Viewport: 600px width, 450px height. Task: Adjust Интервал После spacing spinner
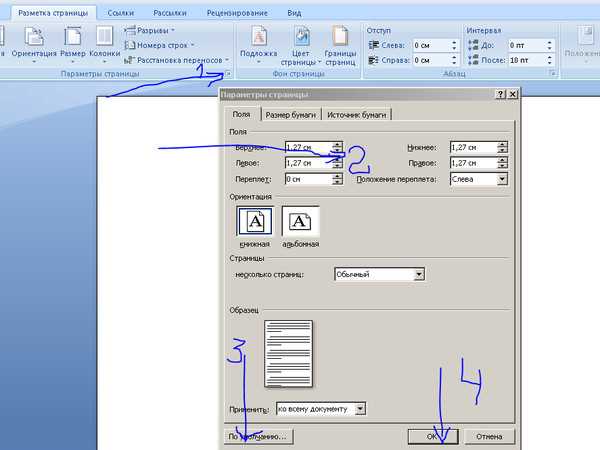[549, 60]
